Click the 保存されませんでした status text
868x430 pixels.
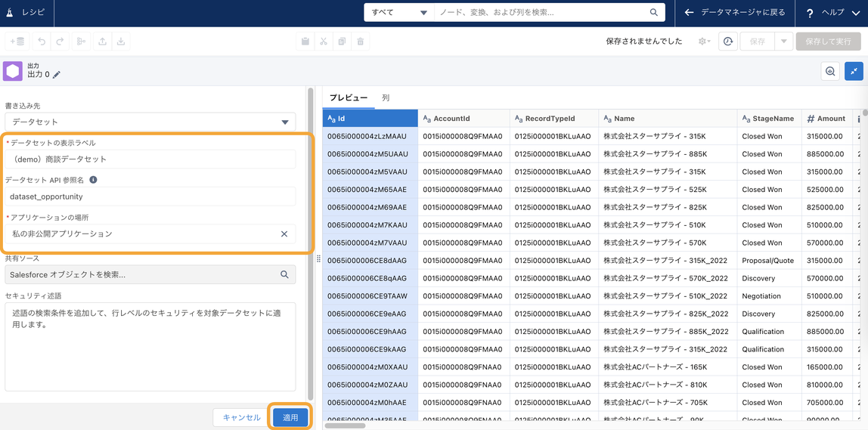[x=644, y=42]
